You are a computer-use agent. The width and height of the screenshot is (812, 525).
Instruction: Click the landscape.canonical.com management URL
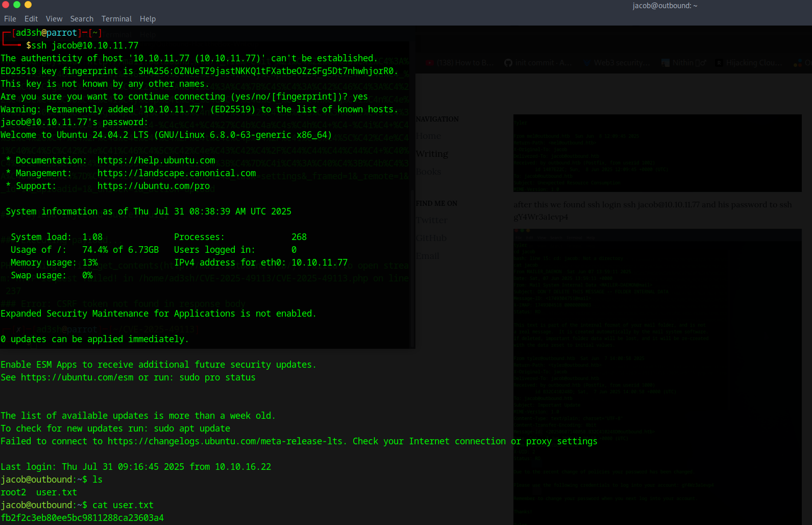click(177, 173)
